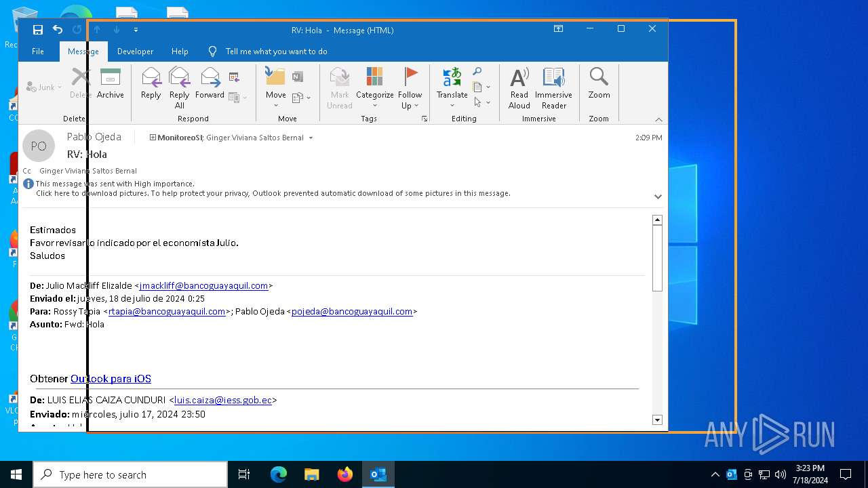Send message to OneNote
Image resolution: width=868 pixels, height=488 pixels.
click(297, 77)
